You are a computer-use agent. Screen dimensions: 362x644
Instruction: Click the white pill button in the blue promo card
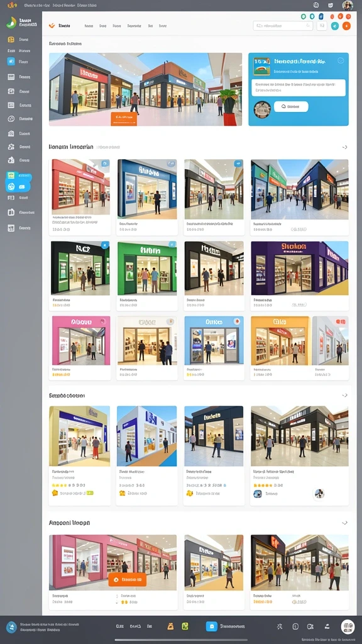[291, 107]
